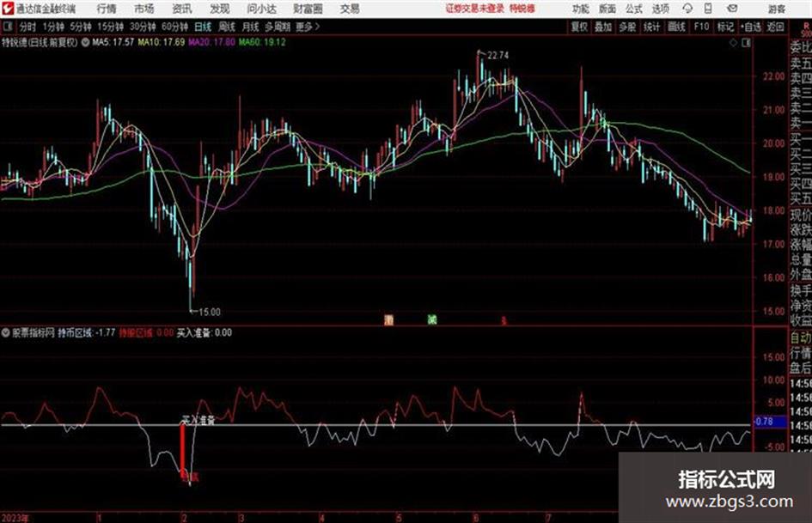Click the diamond icon above the chart
Image resolution: width=812 pixels, height=523 pixels.
733,43
